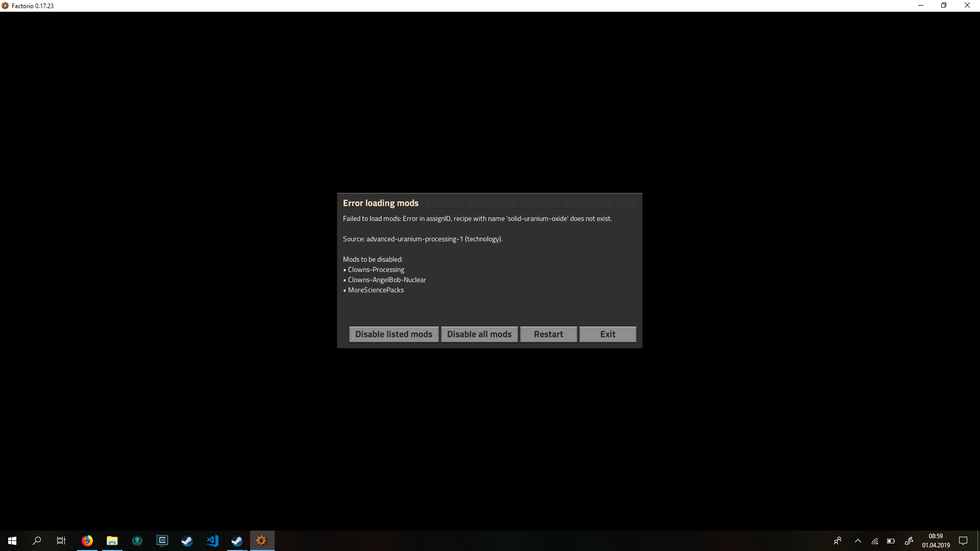
Task: Select the MoreSciencePacks mod entry
Action: tap(376, 290)
